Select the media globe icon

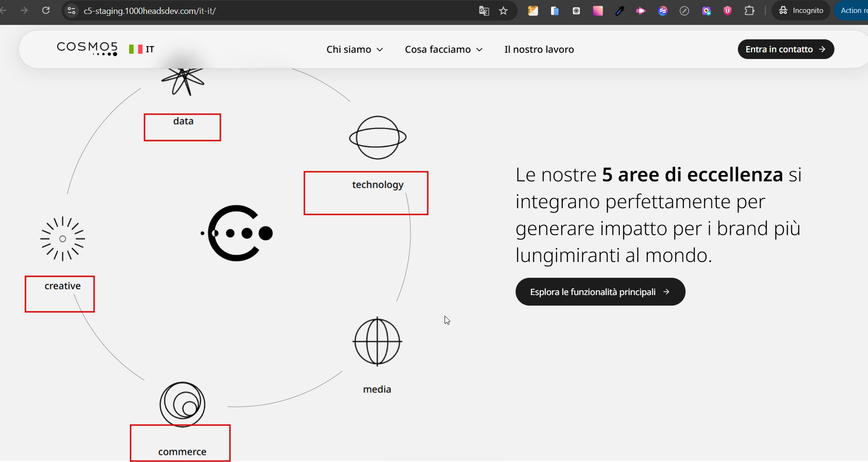(x=377, y=342)
